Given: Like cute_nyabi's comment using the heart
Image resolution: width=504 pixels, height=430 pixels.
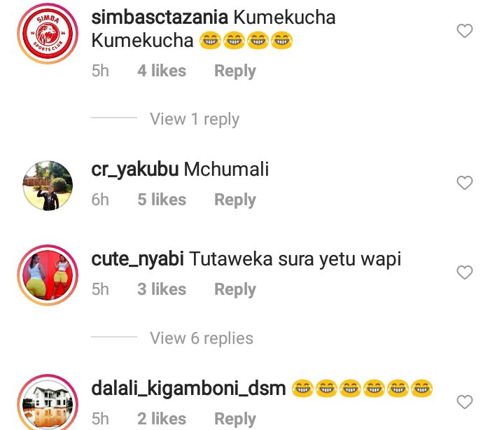Looking at the screenshot, I should (465, 272).
